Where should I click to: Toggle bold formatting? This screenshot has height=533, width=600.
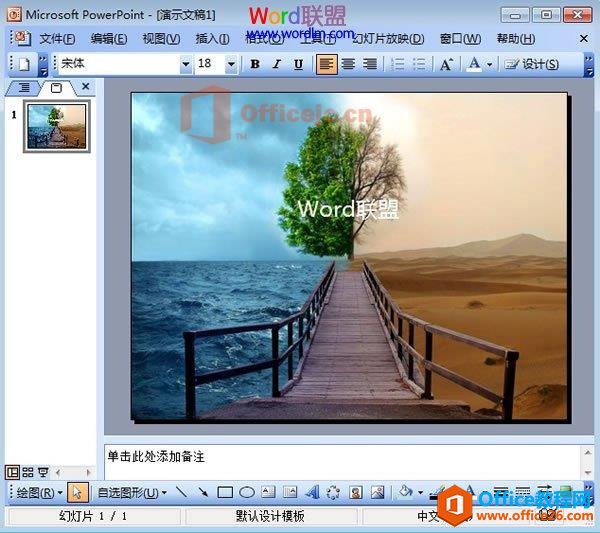pos(255,64)
